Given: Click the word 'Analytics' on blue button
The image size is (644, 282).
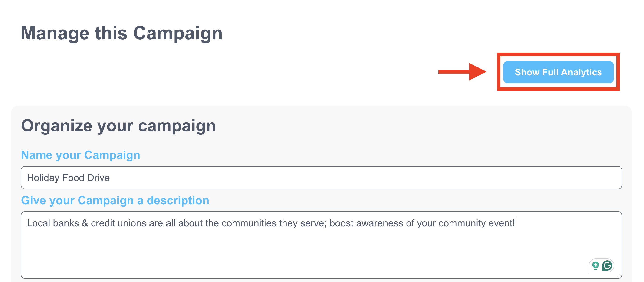Looking at the screenshot, I should (x=581, y=72).
